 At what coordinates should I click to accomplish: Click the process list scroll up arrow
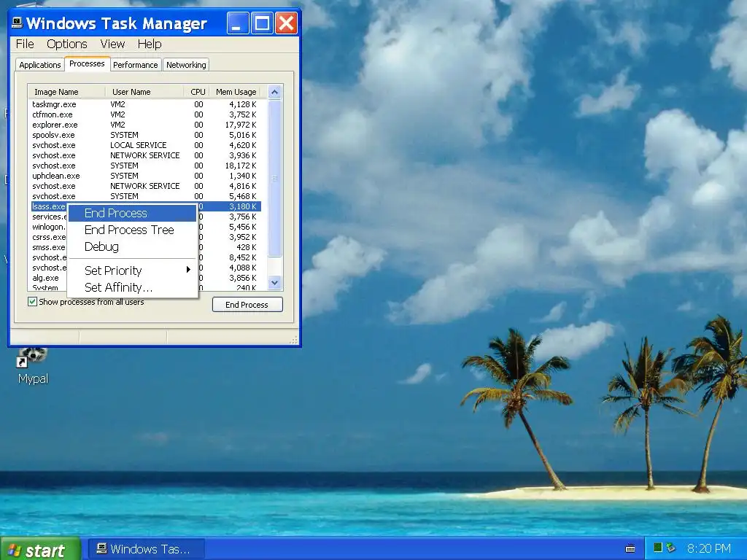pos(275,92)
